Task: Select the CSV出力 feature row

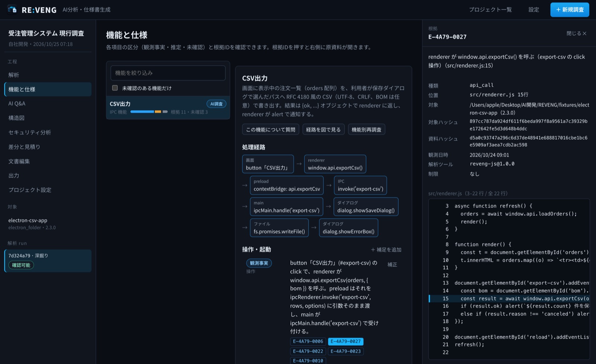Action: (x=168, y=108)
